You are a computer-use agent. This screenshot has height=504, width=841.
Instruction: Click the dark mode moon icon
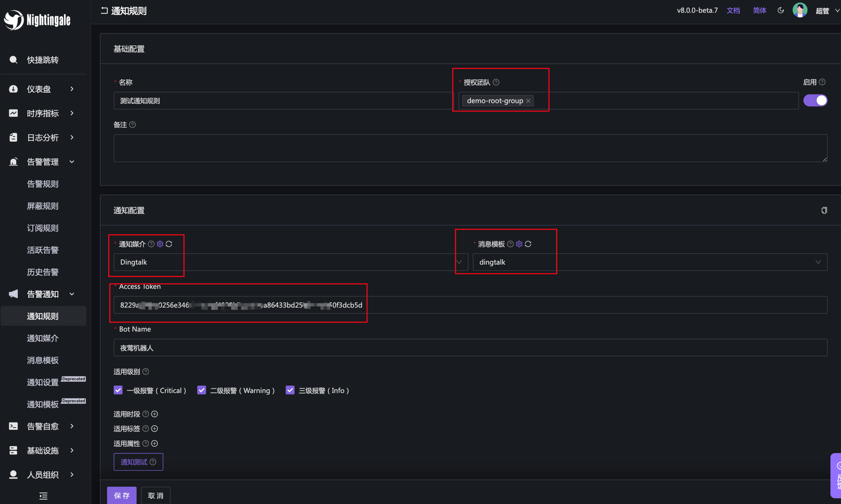tap(781, 10)
